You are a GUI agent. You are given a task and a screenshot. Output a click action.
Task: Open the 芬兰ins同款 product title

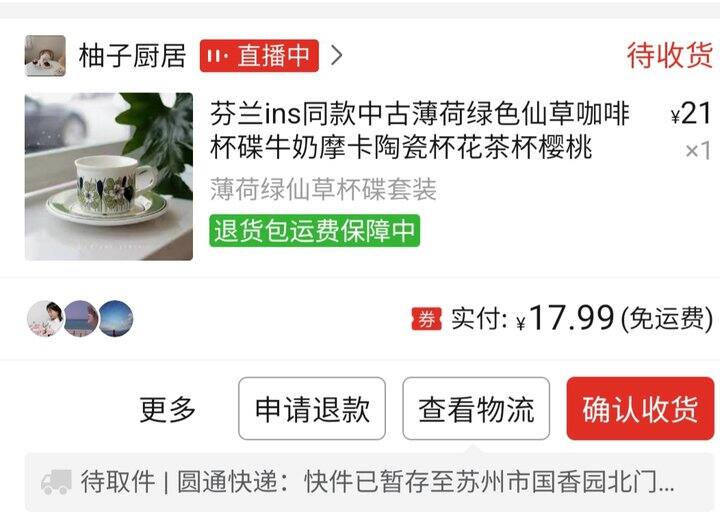(x=420, y=130)
